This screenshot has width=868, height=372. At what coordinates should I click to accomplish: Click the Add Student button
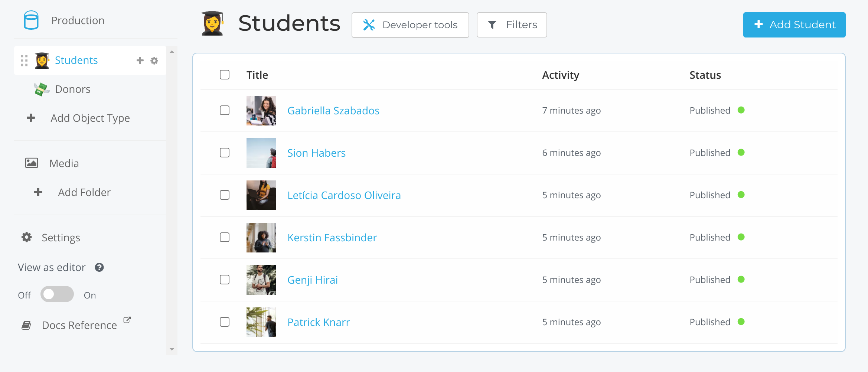tap(794, 25)
